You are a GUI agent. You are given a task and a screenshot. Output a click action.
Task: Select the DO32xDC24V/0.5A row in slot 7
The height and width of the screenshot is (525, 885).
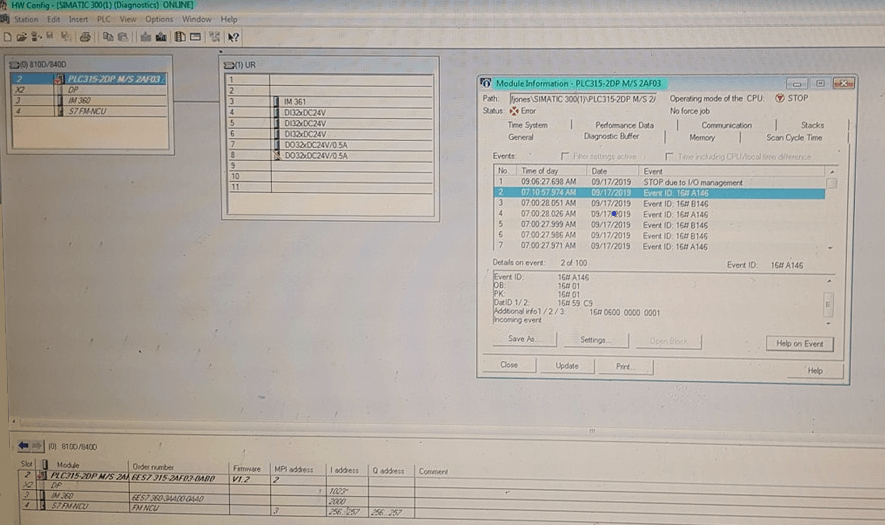click(x=330, y=145)
